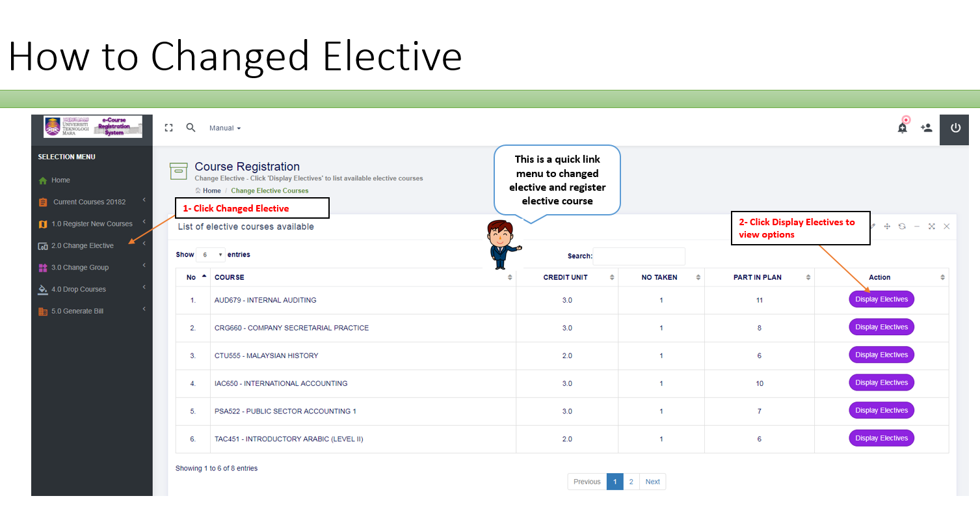Expand 5.0 Generate Bill chevron
Viewport: 980px width, 509px height.
tap(144, 309)
